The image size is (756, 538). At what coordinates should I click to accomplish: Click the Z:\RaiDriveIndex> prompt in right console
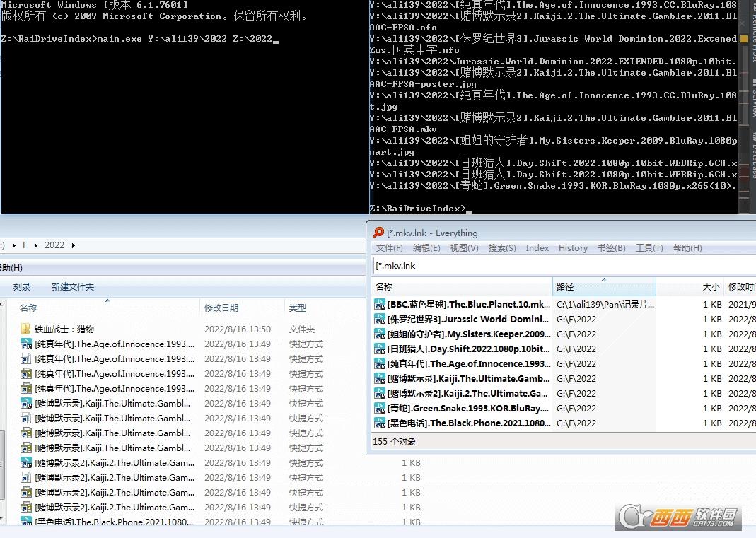(417, 209)
